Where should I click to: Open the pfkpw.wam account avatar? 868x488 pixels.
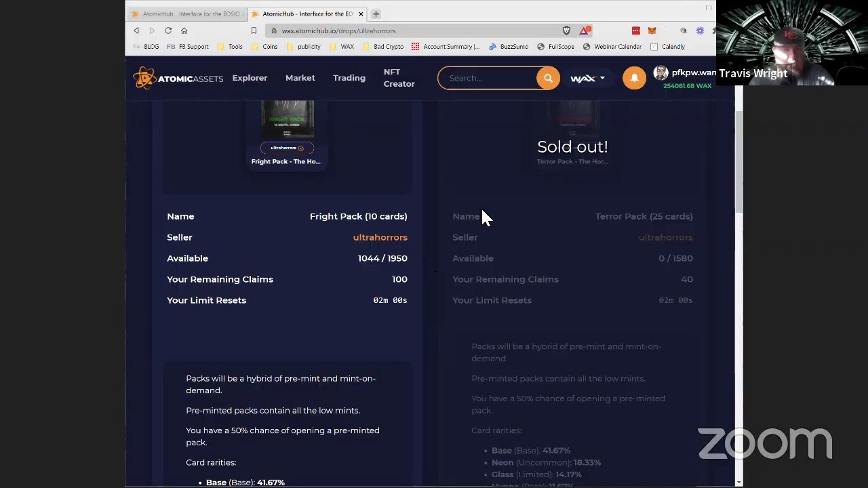pos(661,73)
